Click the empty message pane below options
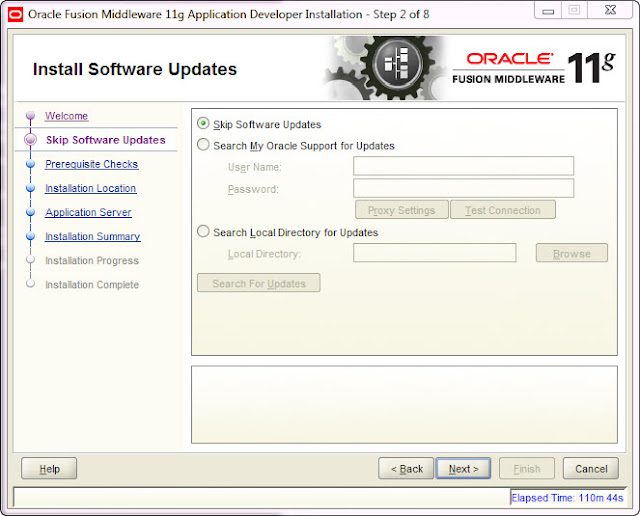This screenshot has width=640, height=516. click(404, 405)
